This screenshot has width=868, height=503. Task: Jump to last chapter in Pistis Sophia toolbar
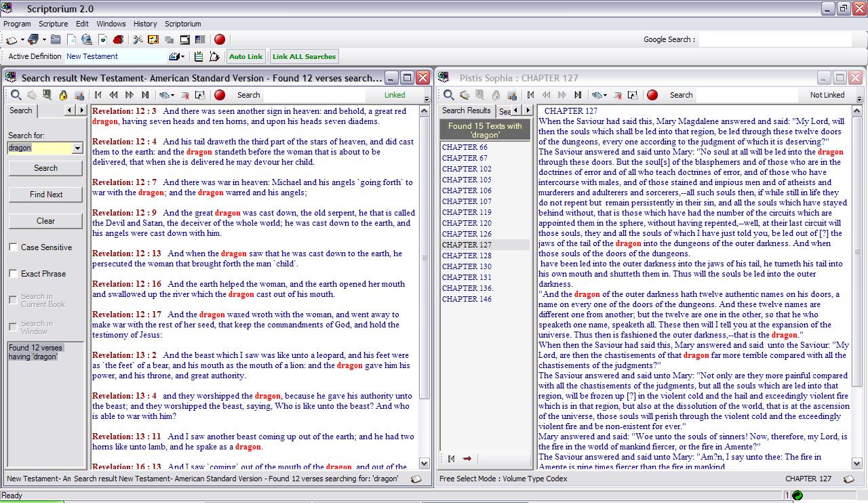pyautogui.click(x=578, y=95)
